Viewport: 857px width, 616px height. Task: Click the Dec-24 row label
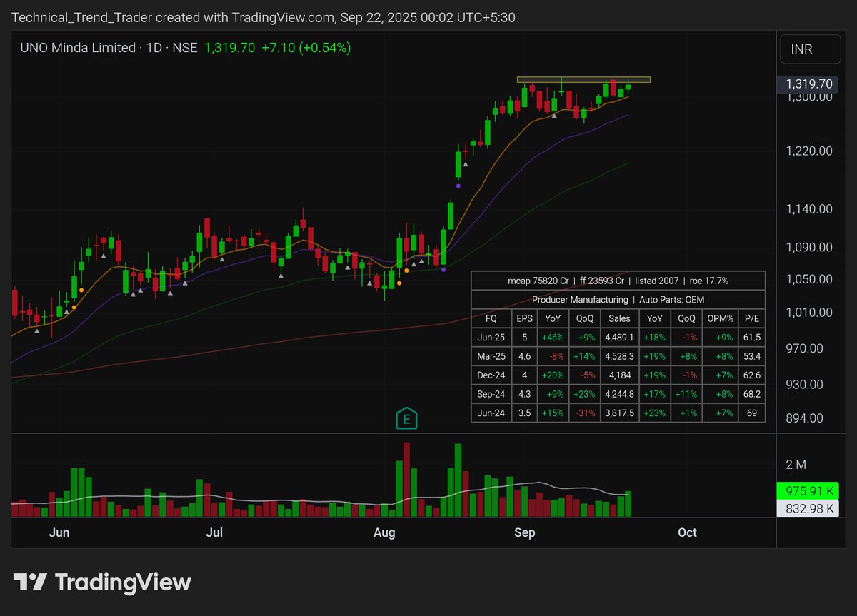pyautogui.click(x=491, y=375)
